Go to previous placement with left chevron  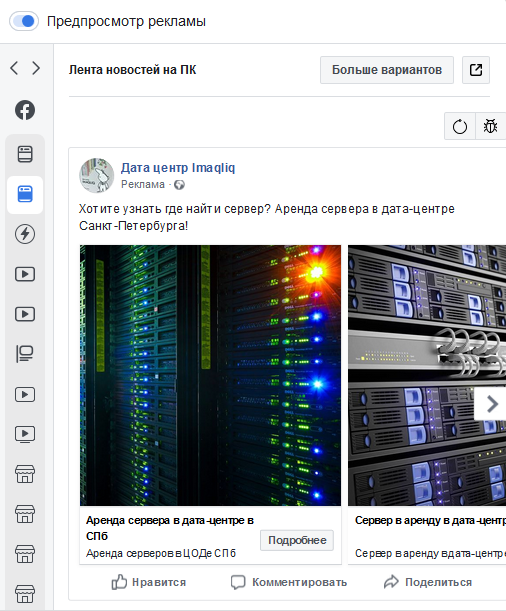pos(14,68)
